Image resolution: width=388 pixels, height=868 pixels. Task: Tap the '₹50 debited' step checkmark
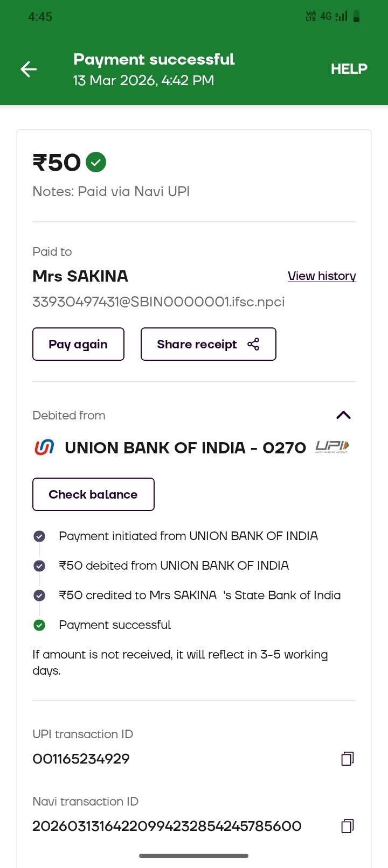(x=39, y=566)
